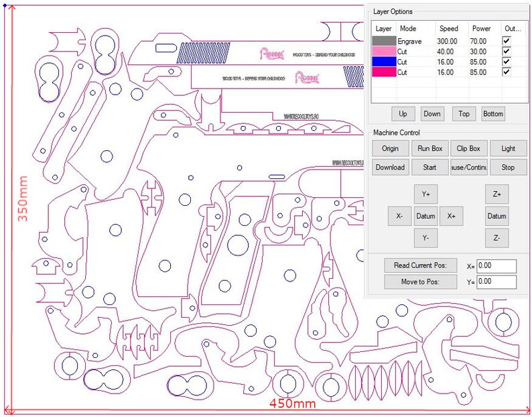
Task: Toggle output checkbox for pink Cut 40.00 layer
Action: [x=507, y=51]
